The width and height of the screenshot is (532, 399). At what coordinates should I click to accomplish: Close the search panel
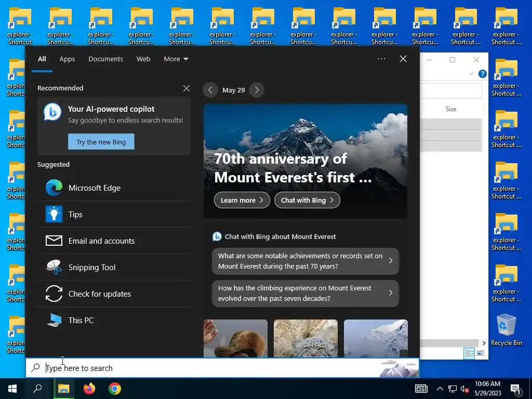(x=403, y=59)
